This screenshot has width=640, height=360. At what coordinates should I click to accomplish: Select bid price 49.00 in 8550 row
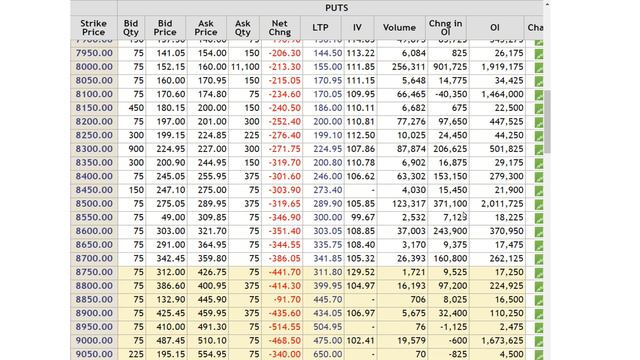[173, 217]
